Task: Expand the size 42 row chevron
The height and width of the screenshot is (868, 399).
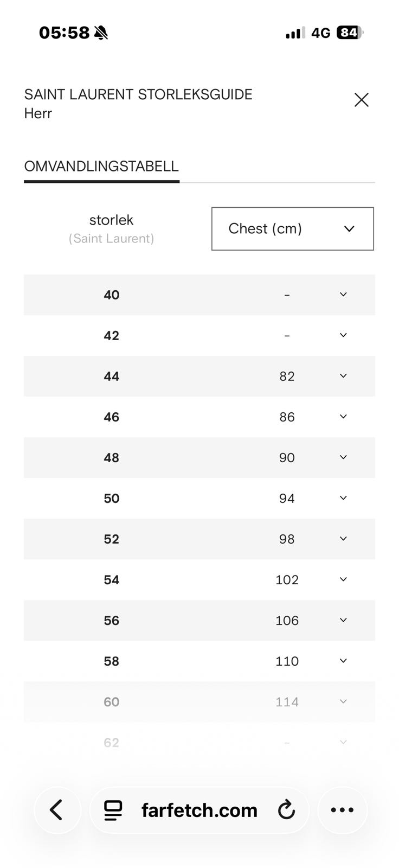Action: [x=343, y=335]
